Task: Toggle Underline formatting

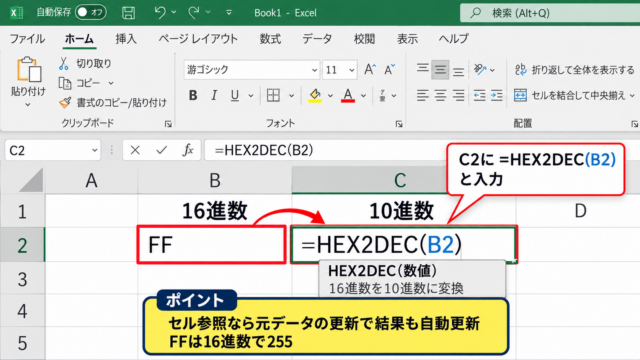Action: point(235,96)
